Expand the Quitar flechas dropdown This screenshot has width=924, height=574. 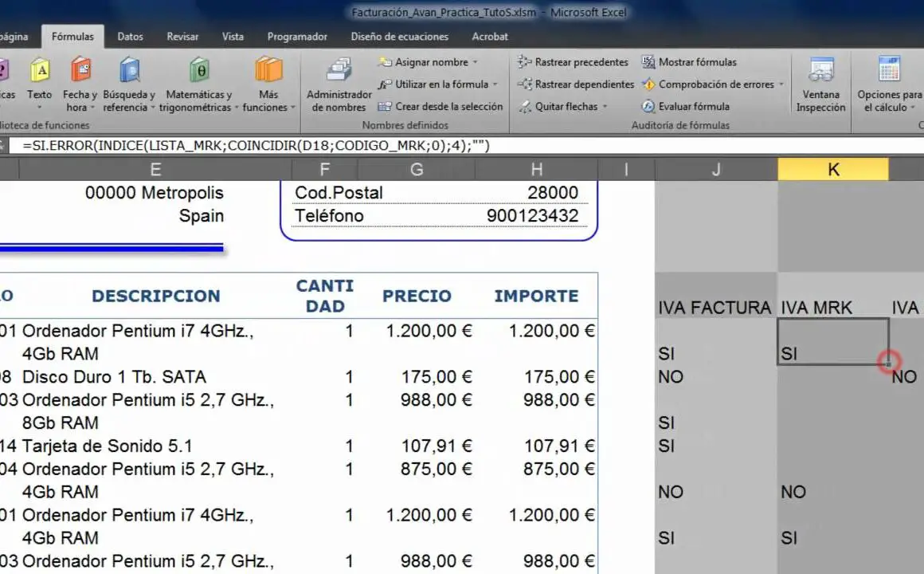605,107
